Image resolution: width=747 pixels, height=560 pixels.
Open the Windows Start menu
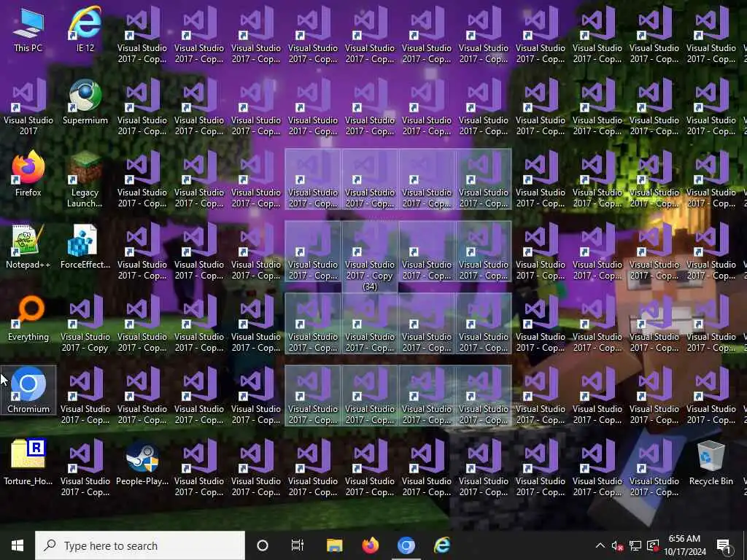18,545
